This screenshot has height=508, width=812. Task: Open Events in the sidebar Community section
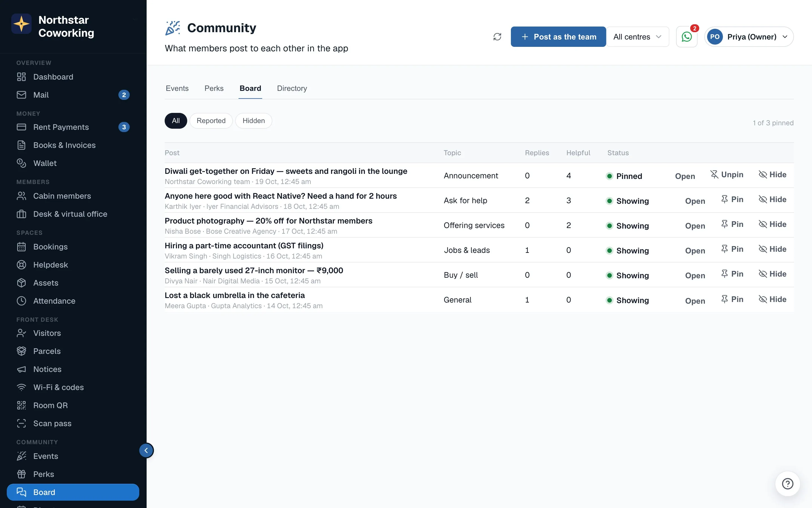click(73, 456)
